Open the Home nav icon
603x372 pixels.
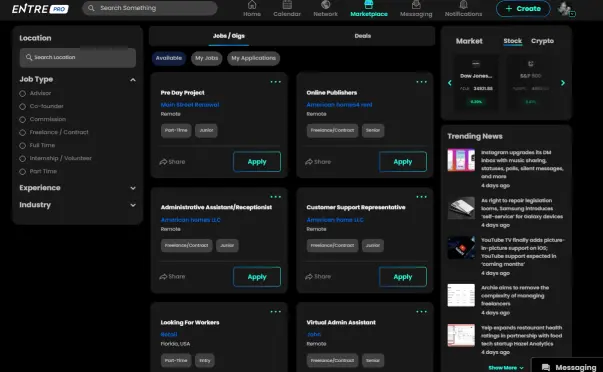click(x=252, y=5)
